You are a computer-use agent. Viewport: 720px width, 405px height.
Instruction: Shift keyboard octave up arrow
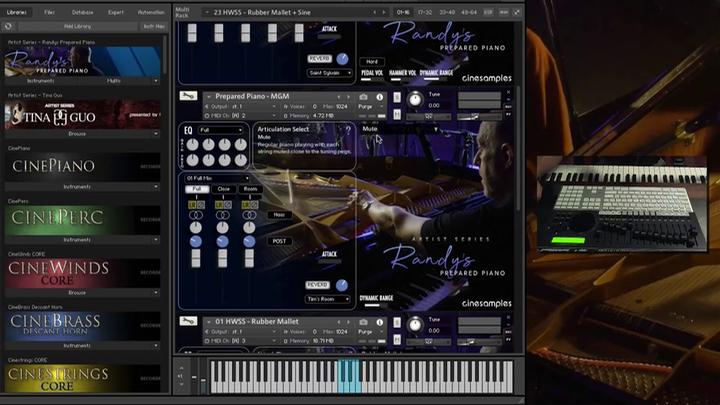(181, 368)
